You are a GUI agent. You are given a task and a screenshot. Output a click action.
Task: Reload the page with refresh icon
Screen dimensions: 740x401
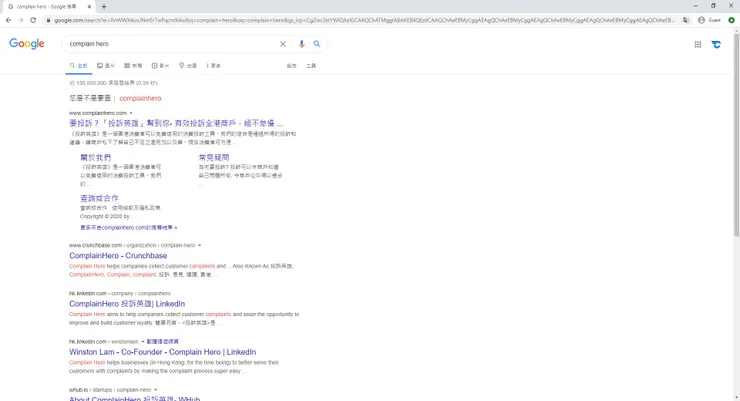coord(33,20)
